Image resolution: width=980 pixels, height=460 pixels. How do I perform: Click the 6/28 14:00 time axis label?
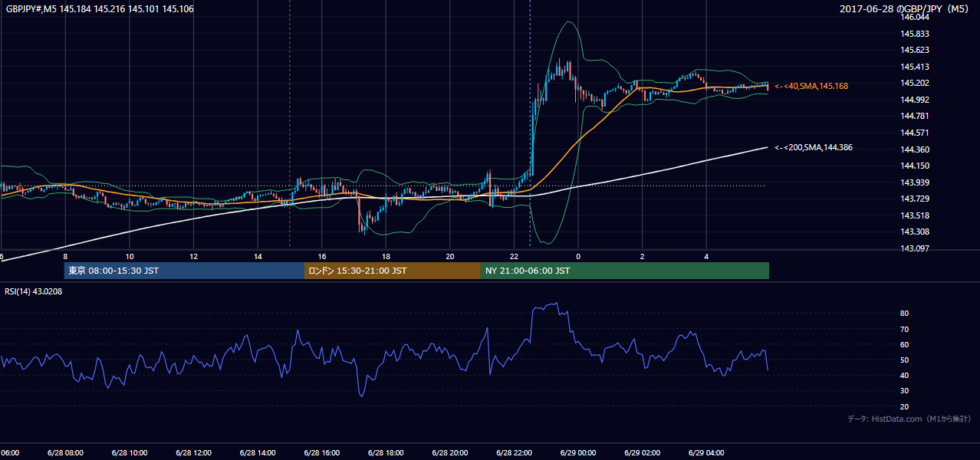pos(258,452)
